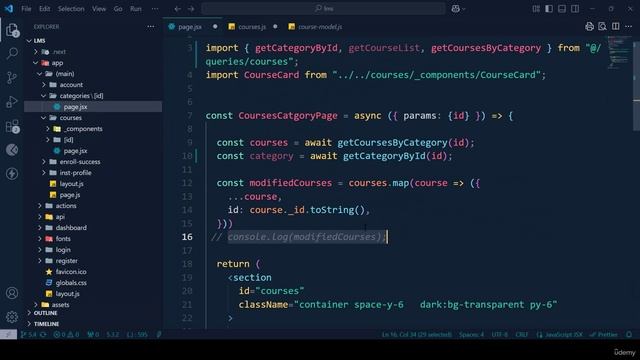The image size is (640, 360).
Task: Open the File menu
Action: 26,9
